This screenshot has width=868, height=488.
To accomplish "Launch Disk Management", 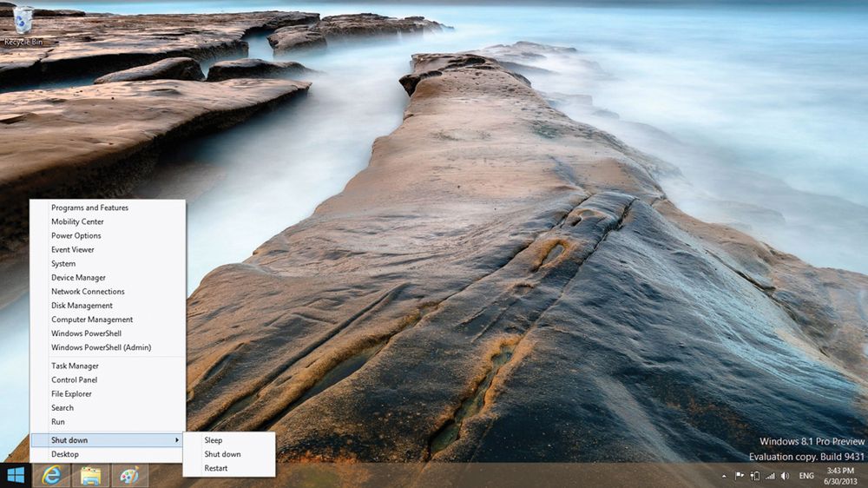I will (108, 305).
